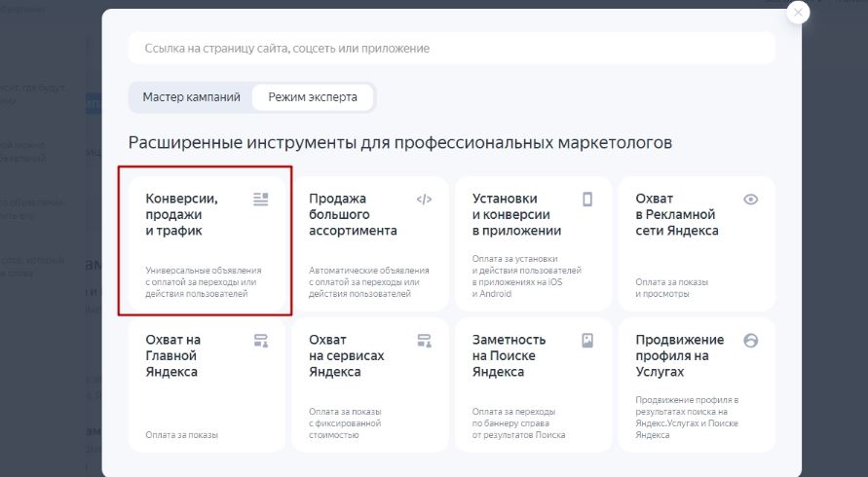This screenshot has height=477, width=868.
Task: Click the news-layout icon on Конверсии, продажи и трафик card
Action: [261, 200]
